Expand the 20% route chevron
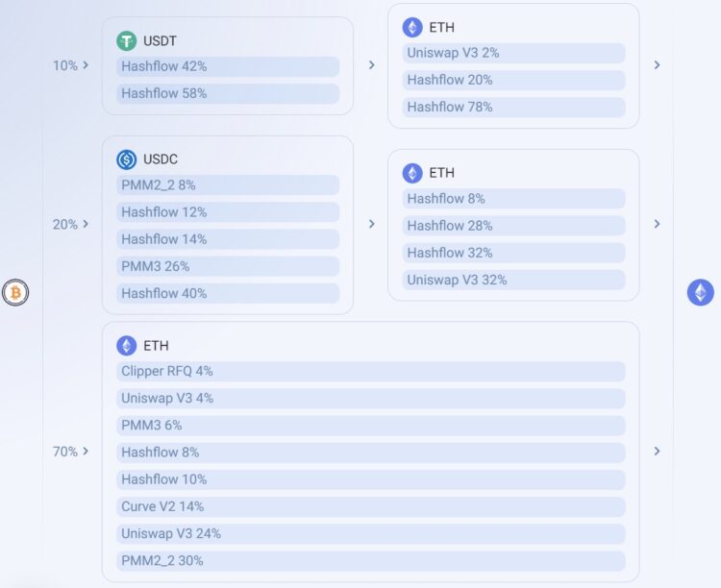Viewport: 721px width, 588px height. coord(86,224)
